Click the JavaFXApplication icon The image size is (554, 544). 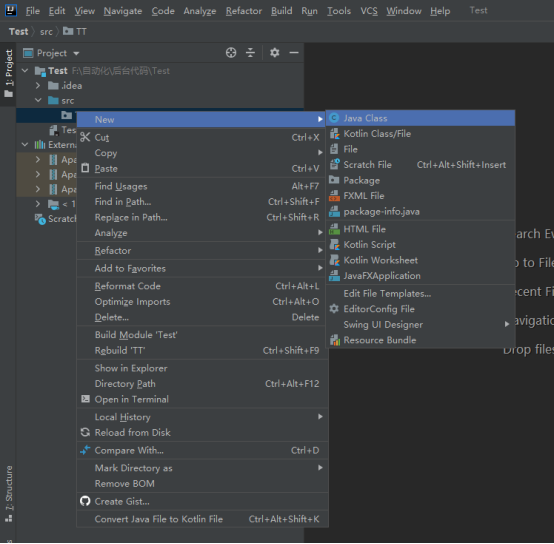(x=334, y=276)
